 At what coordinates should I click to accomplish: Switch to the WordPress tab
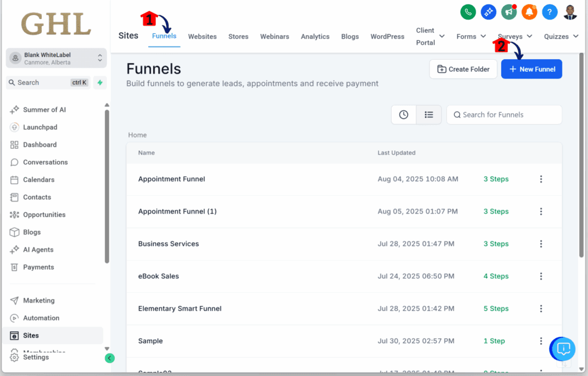tap(388, 36)
